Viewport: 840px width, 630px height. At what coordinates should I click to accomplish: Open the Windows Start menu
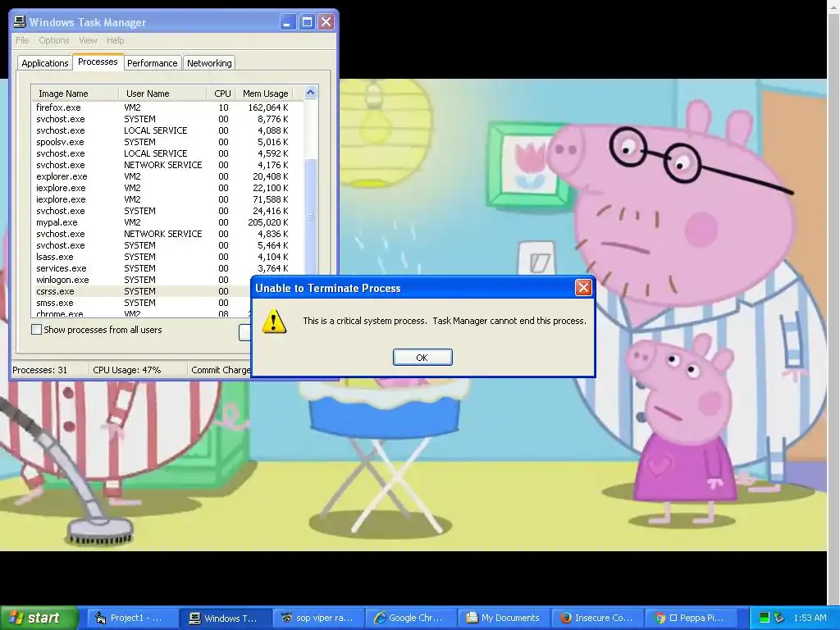(x=39, y=618)
